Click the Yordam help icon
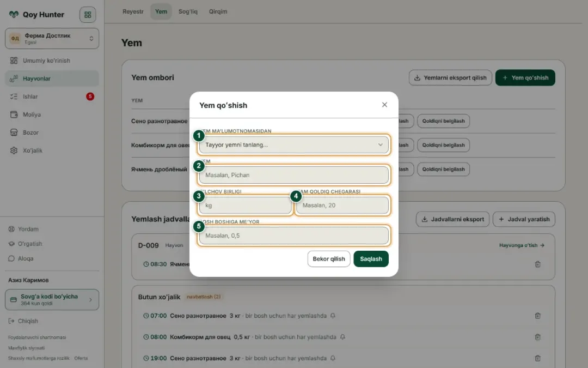Viewport: 588px width, 368px height. [11, 229]
